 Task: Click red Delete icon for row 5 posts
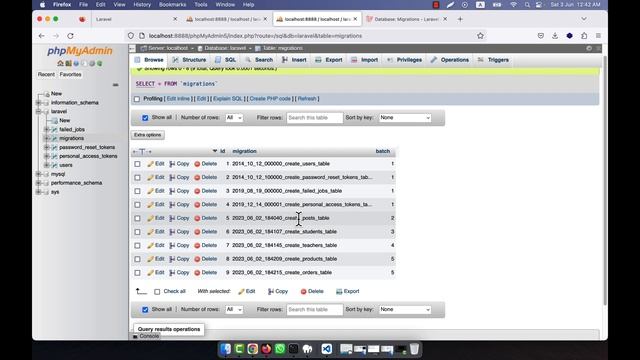point(197,218)
